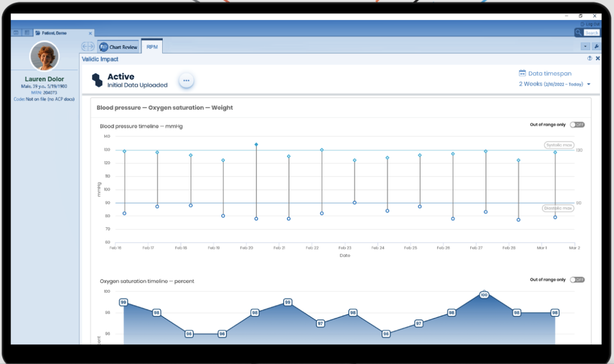The height and width of the screenshot is (364, 614).
Task: Click the folder icon on the Patient, Demo tab
Action: 37,32
